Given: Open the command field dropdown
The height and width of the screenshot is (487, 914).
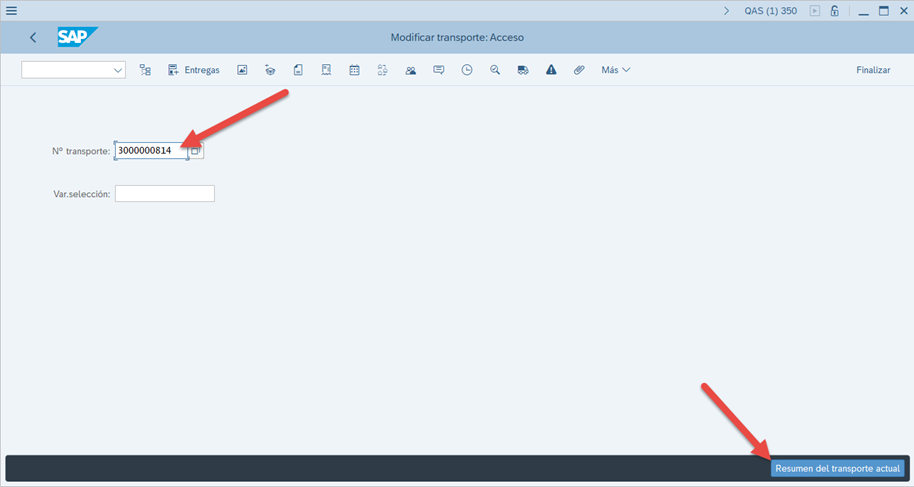Looking at the screenshot, I should coord(118,70).
